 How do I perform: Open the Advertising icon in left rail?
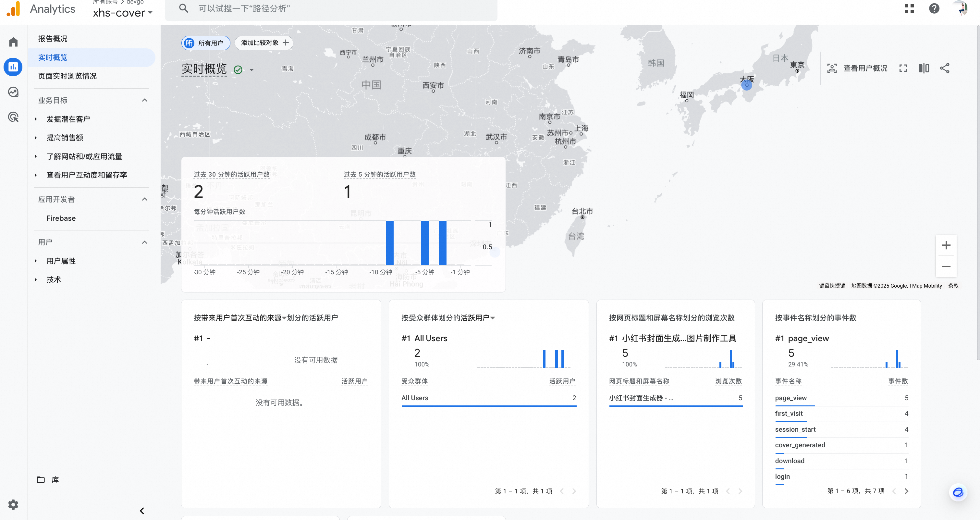click(x=13, y=117)
